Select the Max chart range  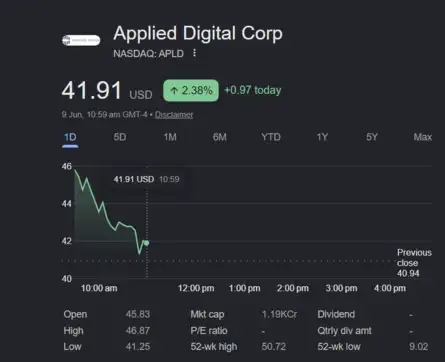point(423,137)
